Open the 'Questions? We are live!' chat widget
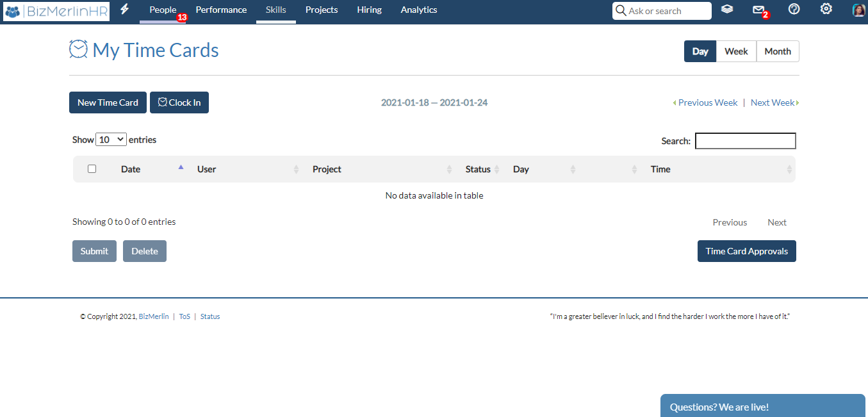868x417 pixels. click(x=764, y=406)
